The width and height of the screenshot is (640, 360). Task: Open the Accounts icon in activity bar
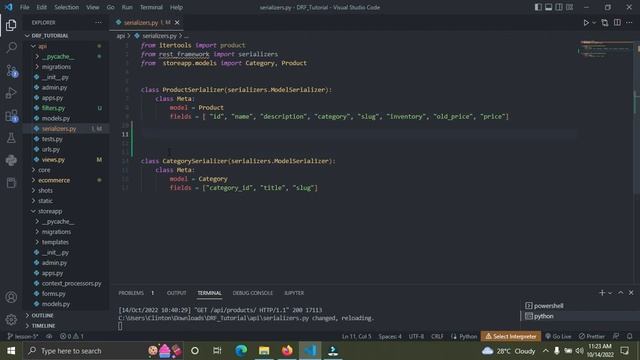click(x=11, y=297)
